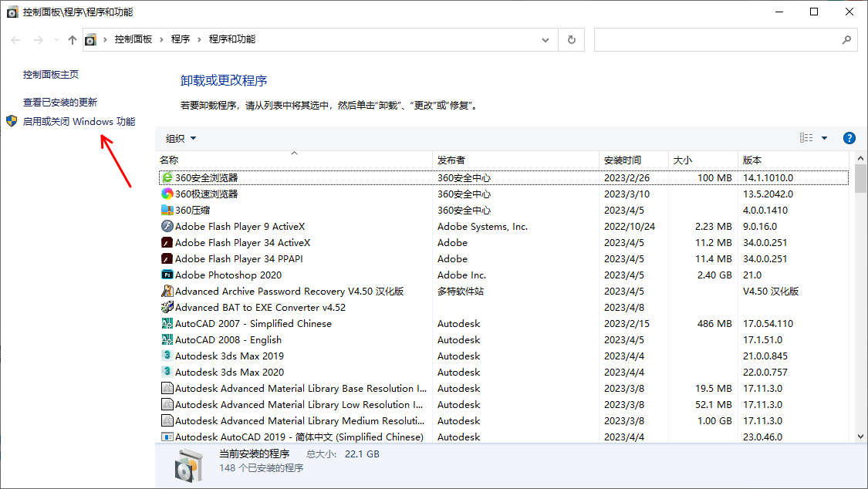This screenshot has height=489, width=868.
Task: Go to 控制面板主页 link
Action: [51, 75]
